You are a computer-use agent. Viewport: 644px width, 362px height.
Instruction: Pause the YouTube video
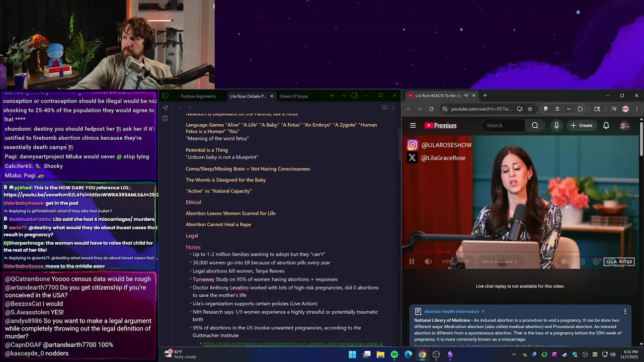pos(412,261)
